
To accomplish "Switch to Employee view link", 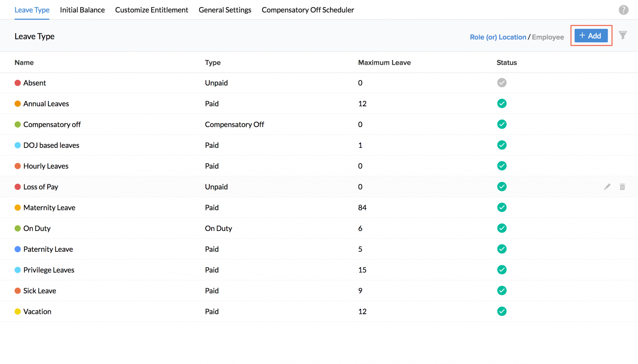I will pyautogui.click(x=548, y=37).
